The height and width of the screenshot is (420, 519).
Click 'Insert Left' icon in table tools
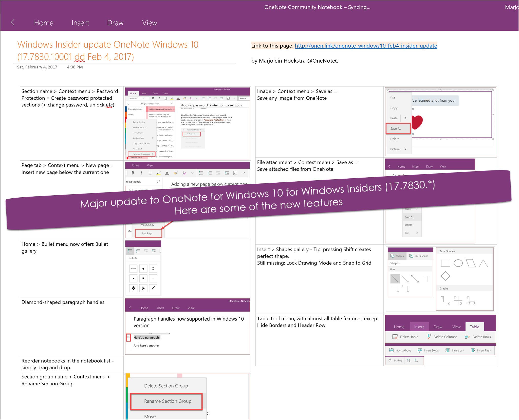[448, 350]
